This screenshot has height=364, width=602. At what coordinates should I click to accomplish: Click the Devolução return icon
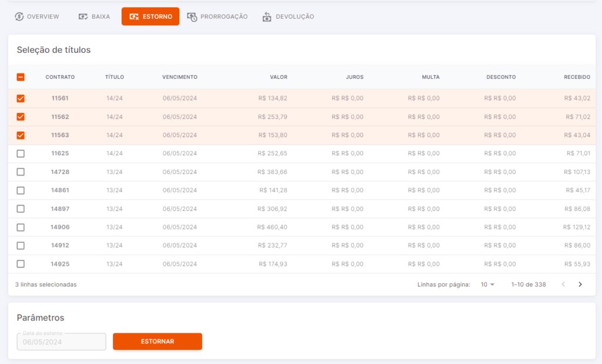(x=267, y=16)
